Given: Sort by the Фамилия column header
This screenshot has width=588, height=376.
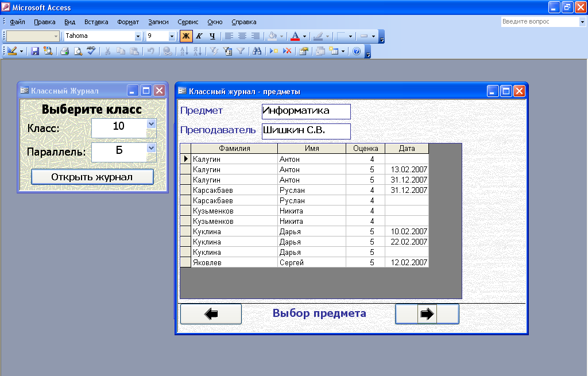Looking at the screenshot, I should (234, 149).
